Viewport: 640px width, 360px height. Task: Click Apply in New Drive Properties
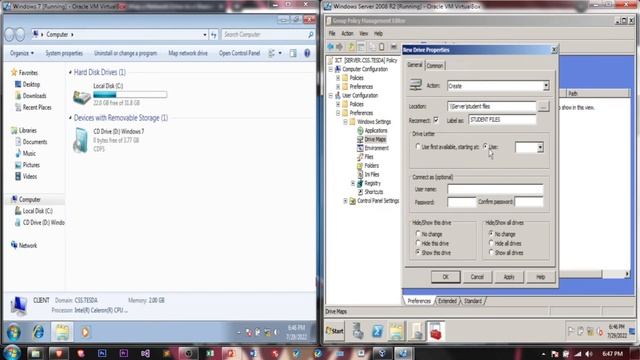pos(509,277)
